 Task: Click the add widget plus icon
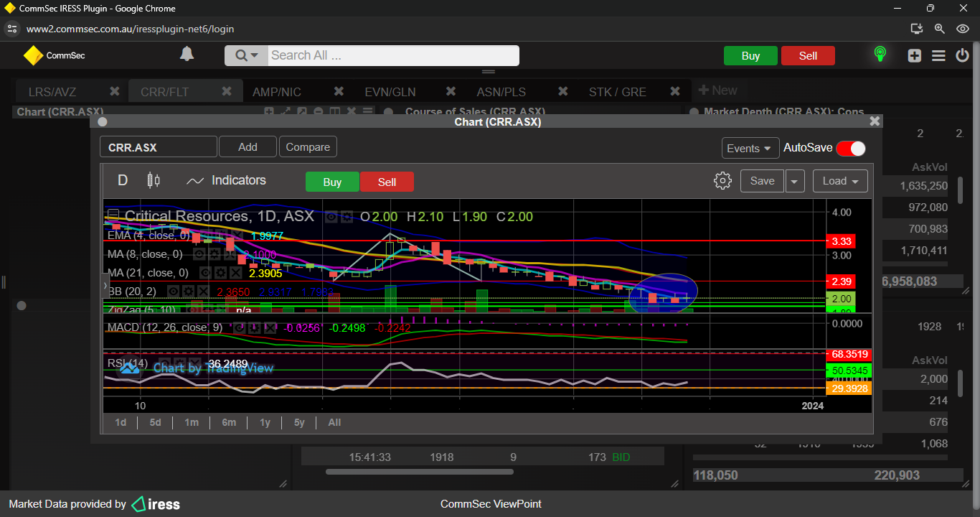(914, 55)
